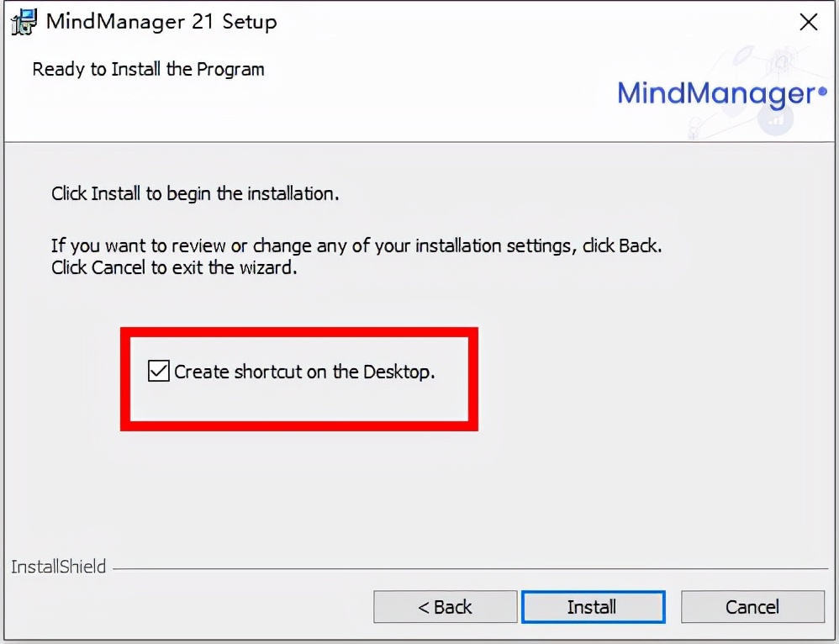Screen dimensions: 839x644
Task: Click empty space in the white header banner
Action: (x=420, y=101)
